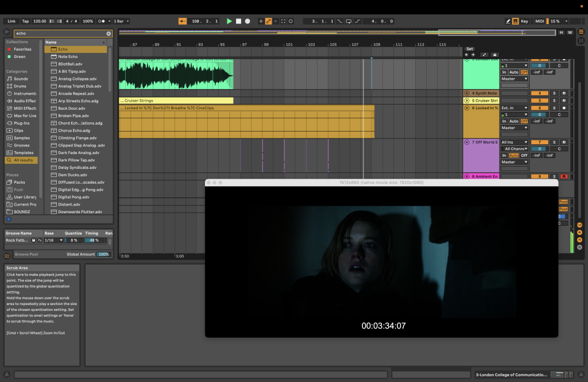Toggle the Lock Envelopes icon
This screenshot has height=382, width=588.
pyautogui.click(x=494, y=55)
